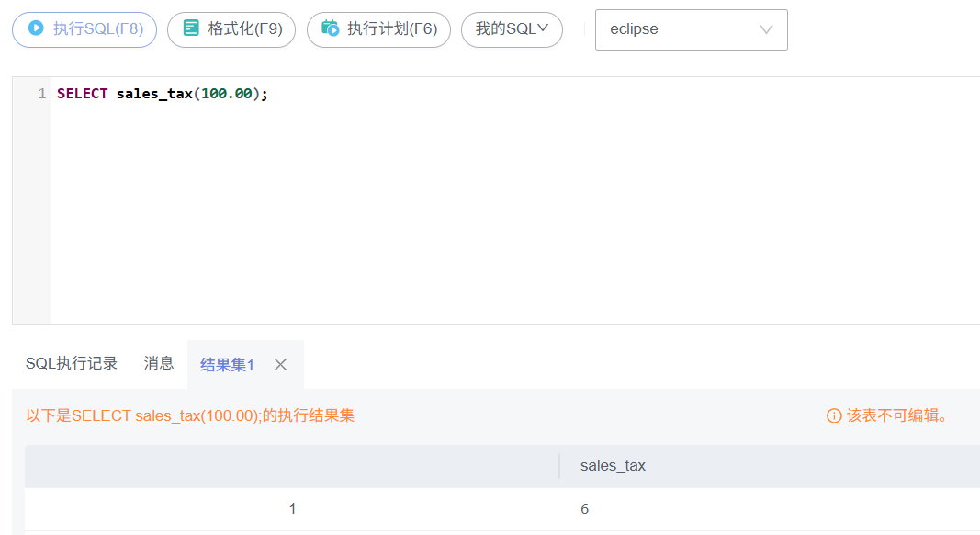
Task: Run 执行计划(F6) execution plan
Action: pos(378,29)
